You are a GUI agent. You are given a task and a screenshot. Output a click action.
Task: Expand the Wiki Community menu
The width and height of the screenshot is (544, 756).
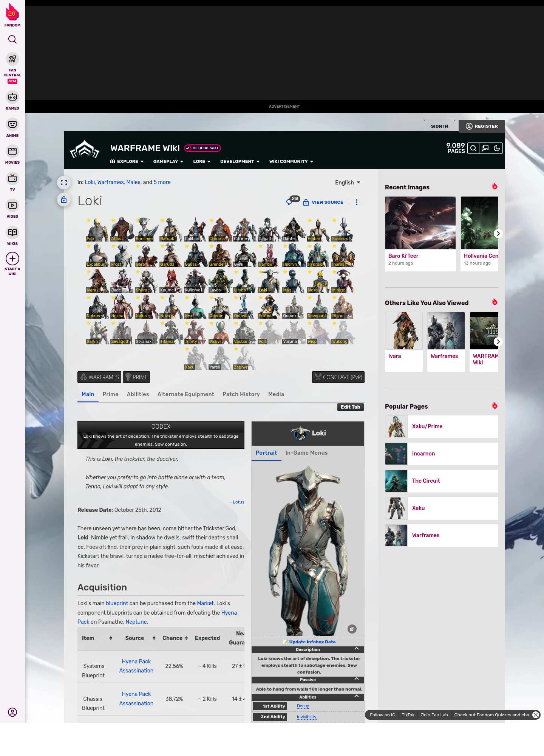coord(291,161)
